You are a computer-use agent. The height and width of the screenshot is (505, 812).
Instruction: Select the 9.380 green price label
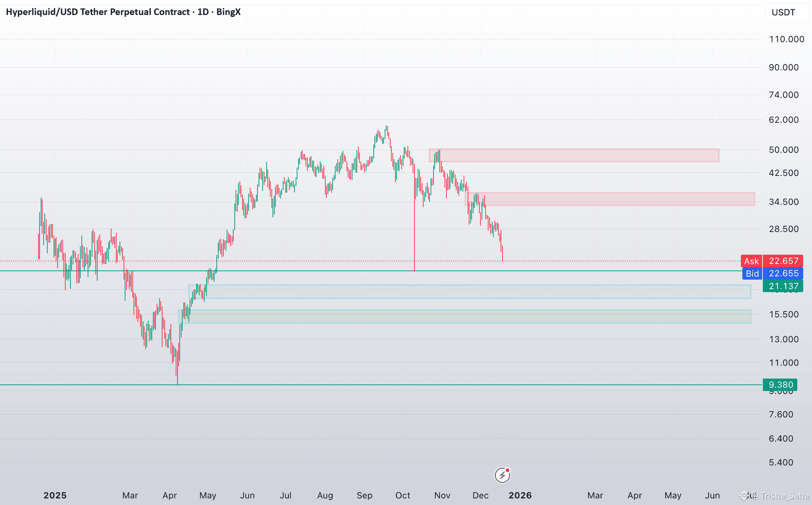pyautogui.click(x=780, y=385)
